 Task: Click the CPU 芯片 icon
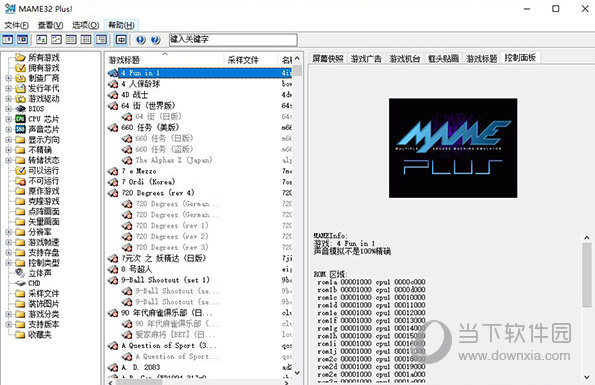pyautogui.click(x=20, y=119)
